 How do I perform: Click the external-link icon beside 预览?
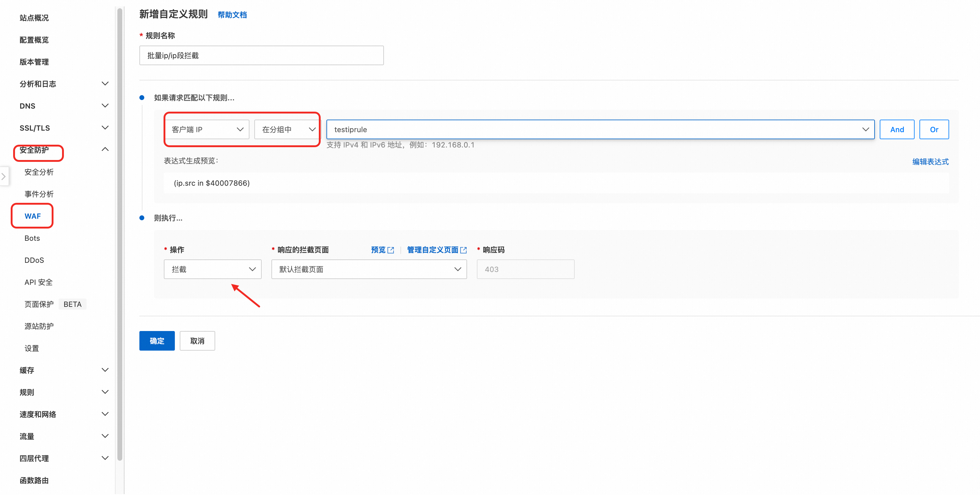391,250
